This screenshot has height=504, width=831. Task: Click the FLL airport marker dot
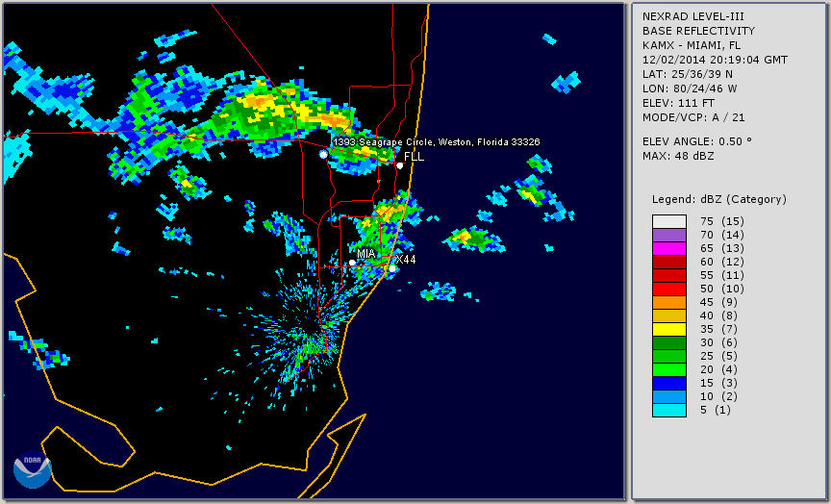400,165
